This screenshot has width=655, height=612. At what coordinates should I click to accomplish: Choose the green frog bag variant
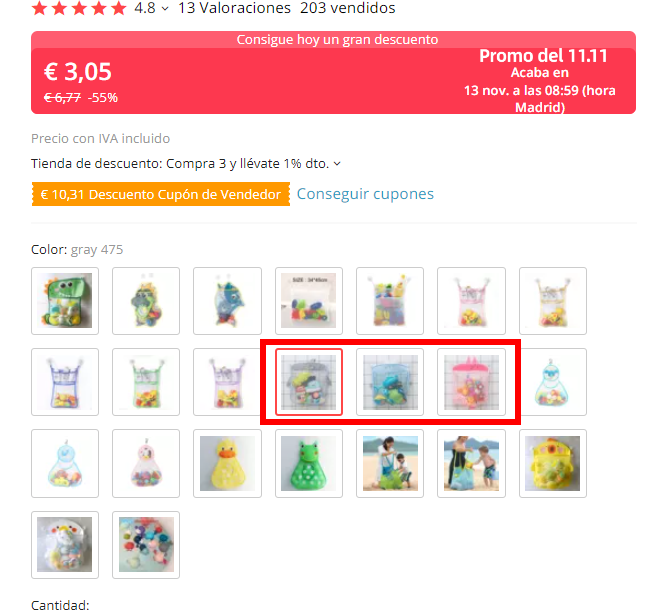309,463
